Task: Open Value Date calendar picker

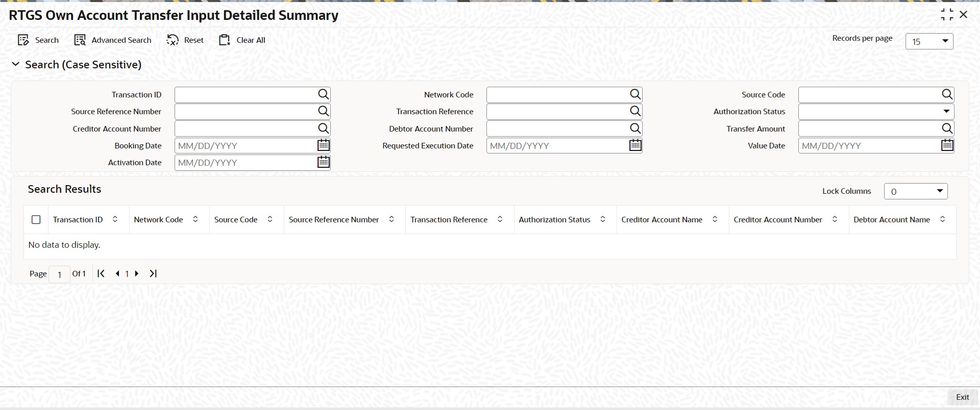Action: (947, 145)
